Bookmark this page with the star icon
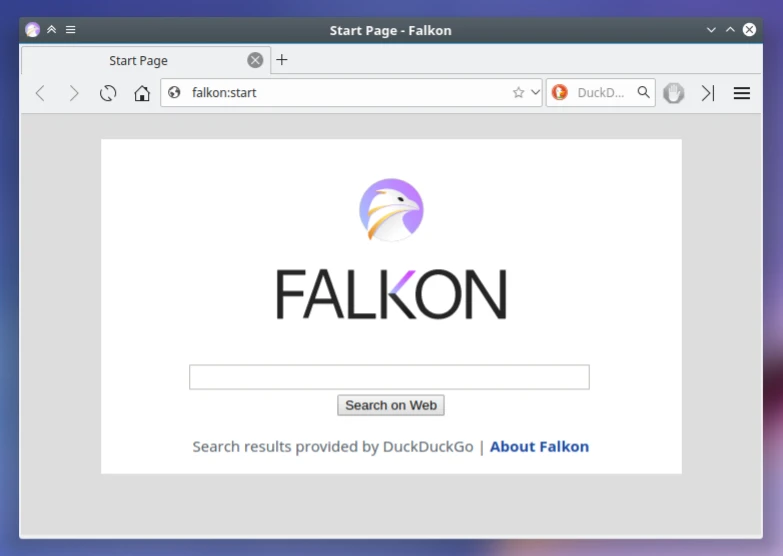 [x=518, y=92]
